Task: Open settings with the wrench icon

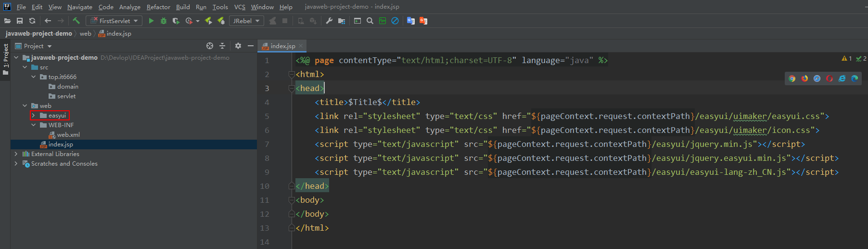Action: point(329,21)
